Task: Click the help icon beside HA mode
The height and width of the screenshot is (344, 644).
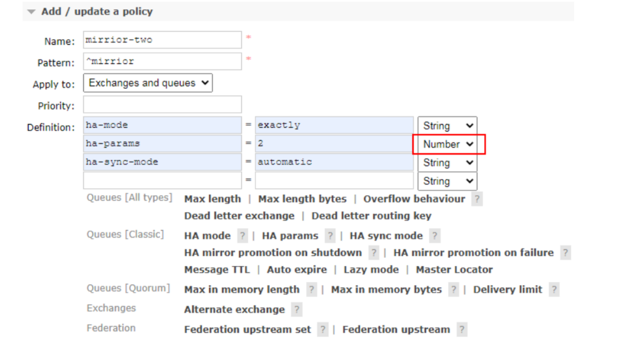Action: pyautogui.click(x=242, y=236)
